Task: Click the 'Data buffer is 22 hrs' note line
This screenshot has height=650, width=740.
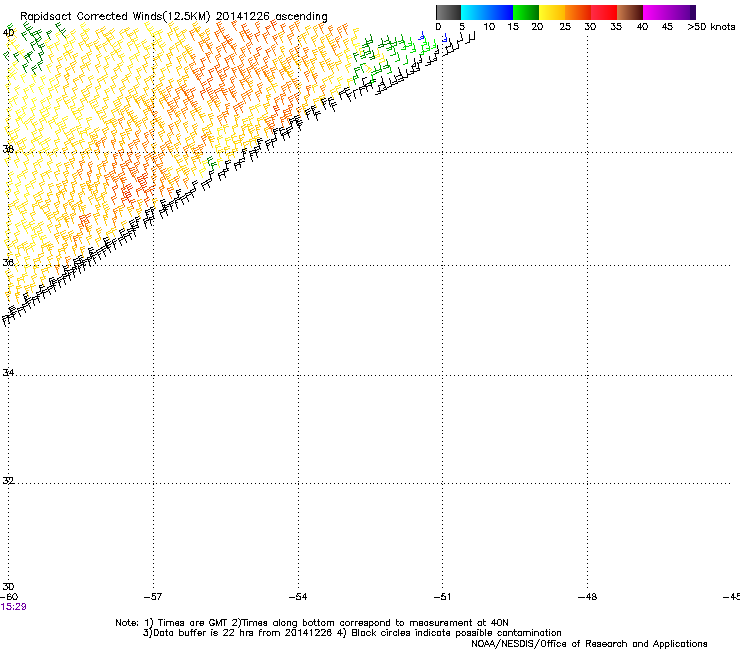Action: (x=352, y=633)
